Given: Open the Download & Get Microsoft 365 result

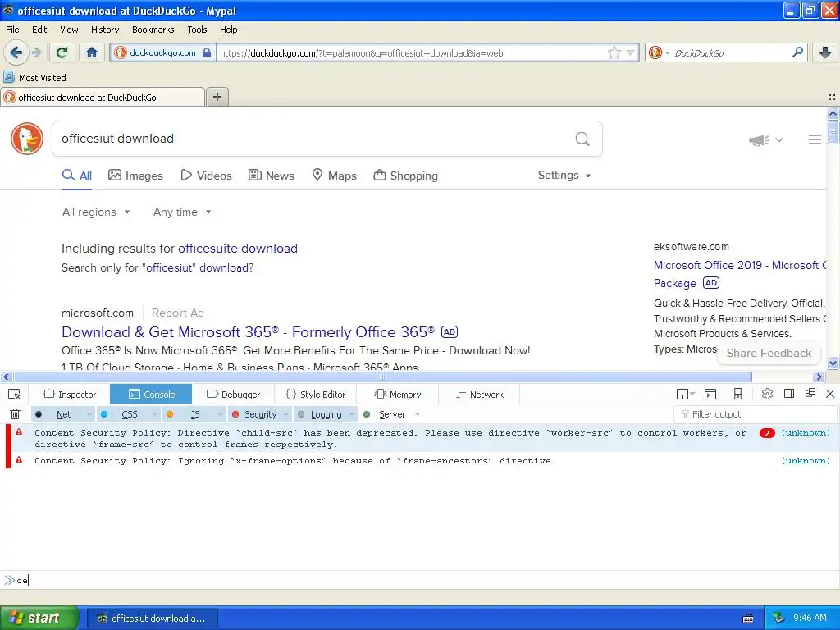Looking at the screenshot, I should pyautogui.click(x=248, y=332).
